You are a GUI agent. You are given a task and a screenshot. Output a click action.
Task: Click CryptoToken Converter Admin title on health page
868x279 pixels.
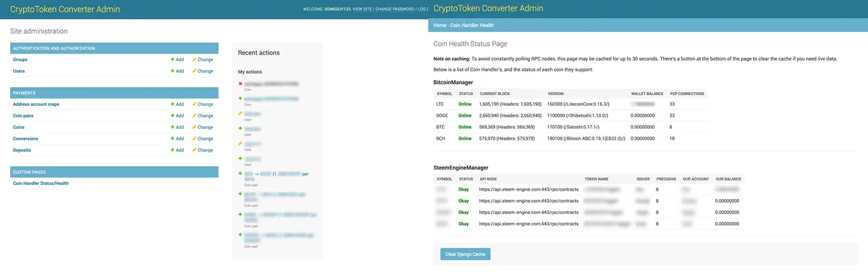tap(488, 9)
